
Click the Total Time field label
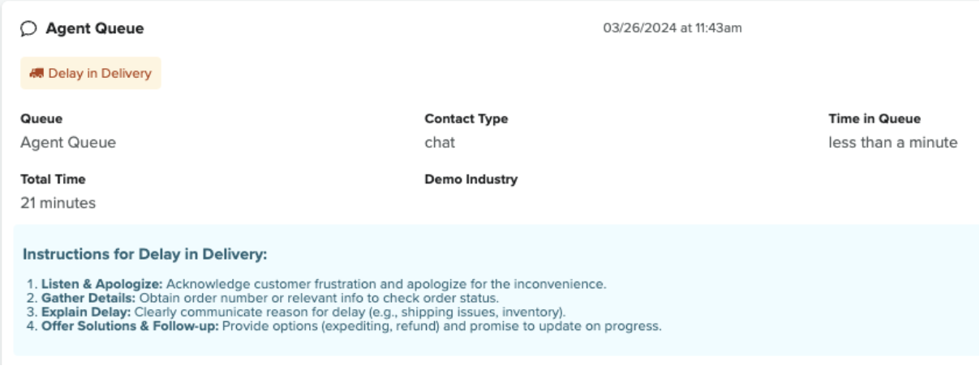(53, 179)
